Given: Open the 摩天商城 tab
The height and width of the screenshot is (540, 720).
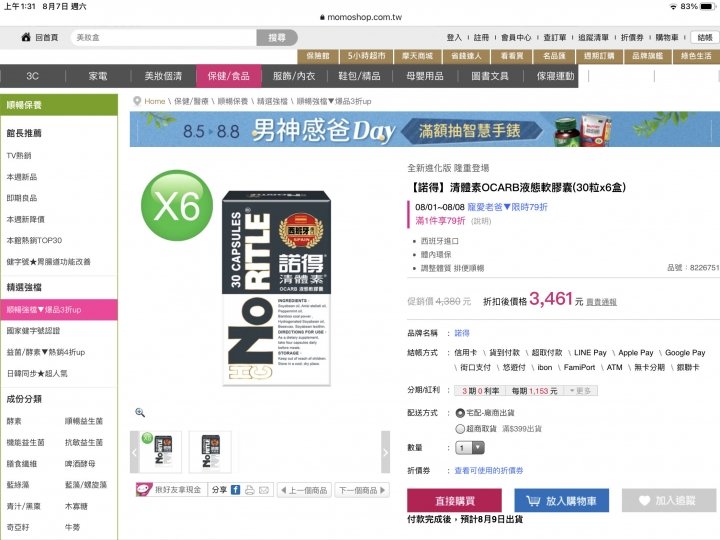Looking at the screenshot, I should click(417, 56).
